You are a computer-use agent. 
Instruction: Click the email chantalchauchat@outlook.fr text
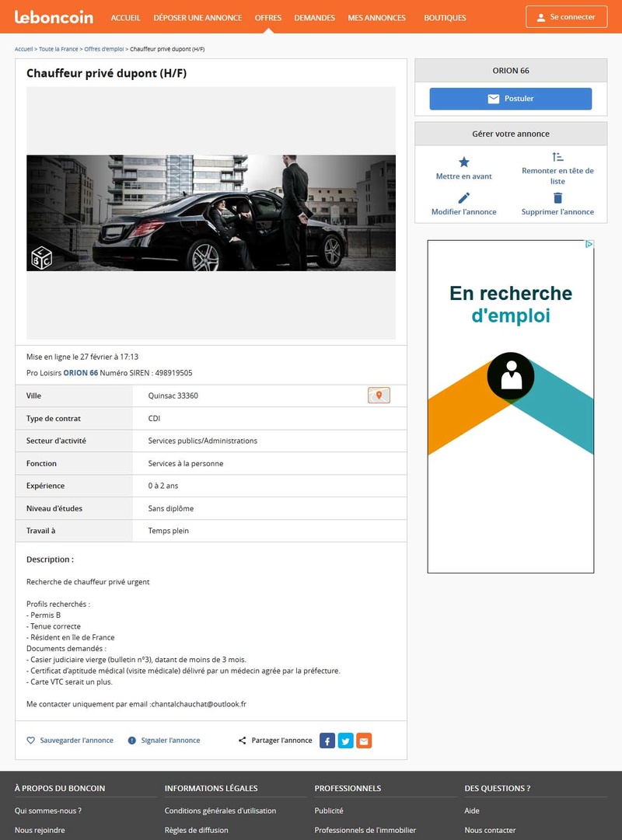pos(198,704)
